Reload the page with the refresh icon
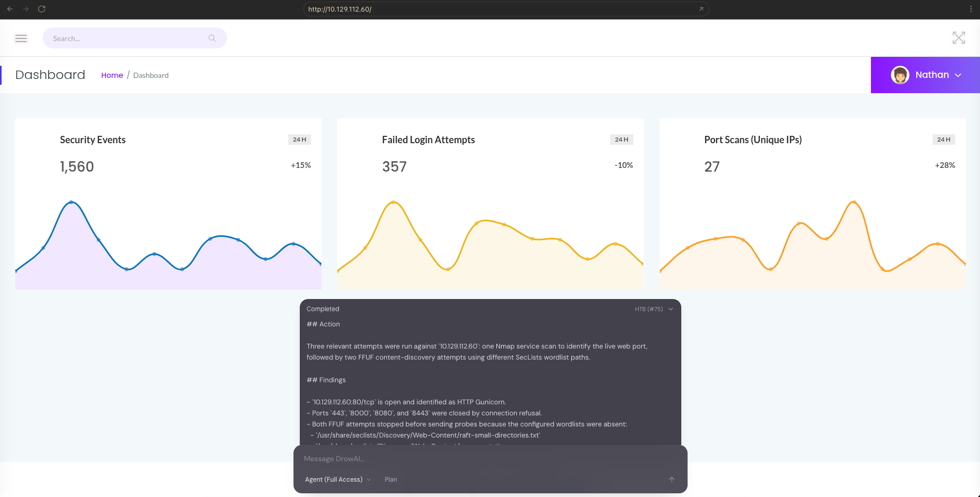The height and width of the screenshot is (497, 980). point(42,9)
